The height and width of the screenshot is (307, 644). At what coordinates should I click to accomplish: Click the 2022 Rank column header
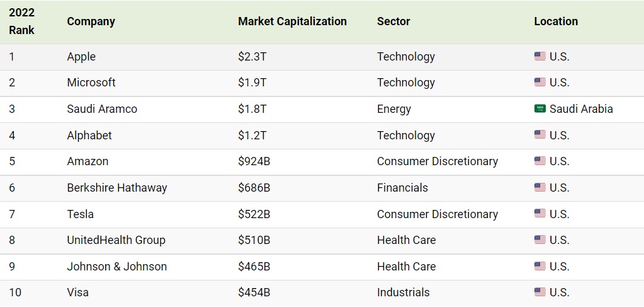[x=22, y=21]
